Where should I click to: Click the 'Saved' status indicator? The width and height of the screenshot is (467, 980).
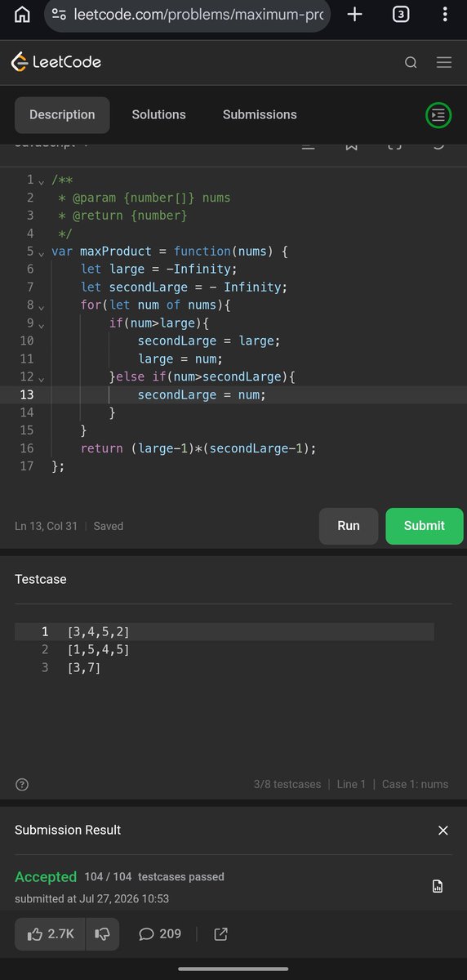[109, 526]
